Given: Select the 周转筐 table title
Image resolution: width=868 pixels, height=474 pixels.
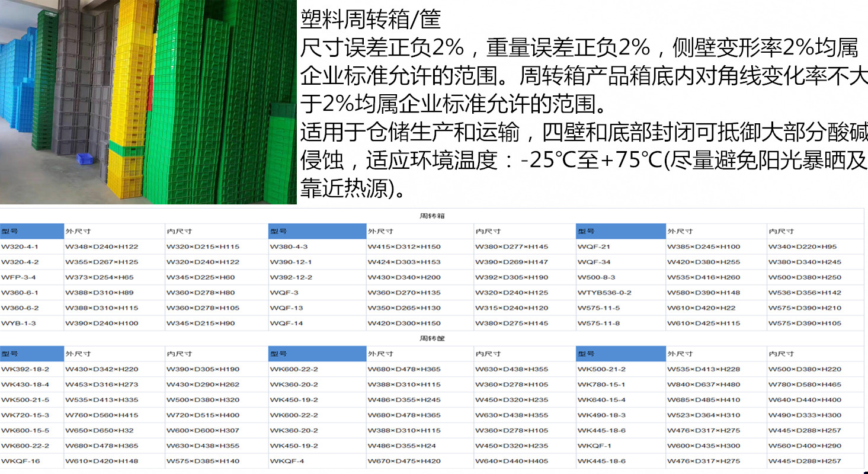Looking at the screenshot, I should 432,338.
